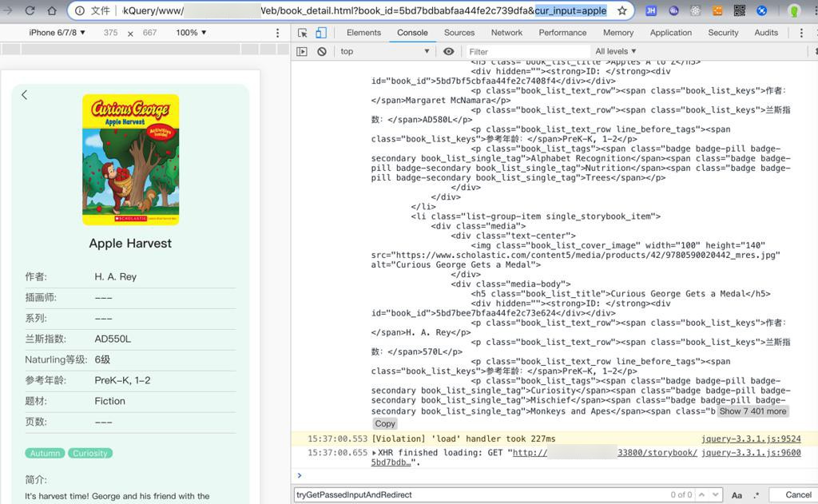Create live expression with the eye icon
The image size is (818, 504).
(449, 51)
